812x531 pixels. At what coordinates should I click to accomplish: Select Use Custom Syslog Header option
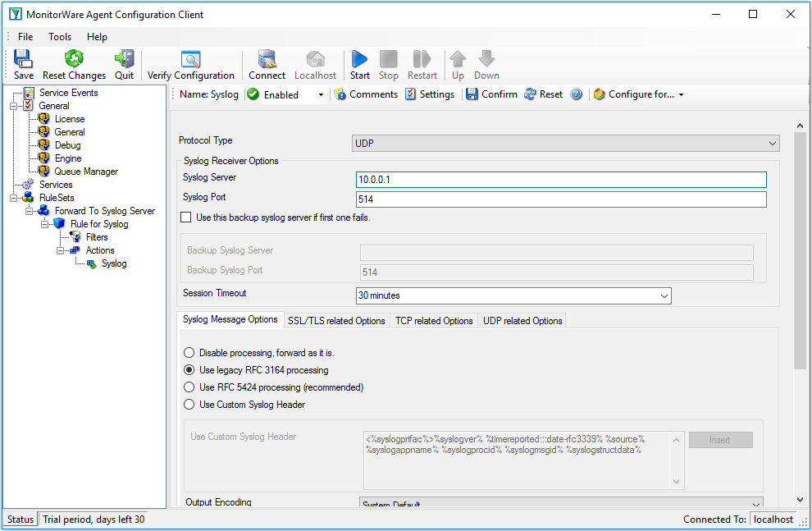pyautogui.click(x=189, y=404)
